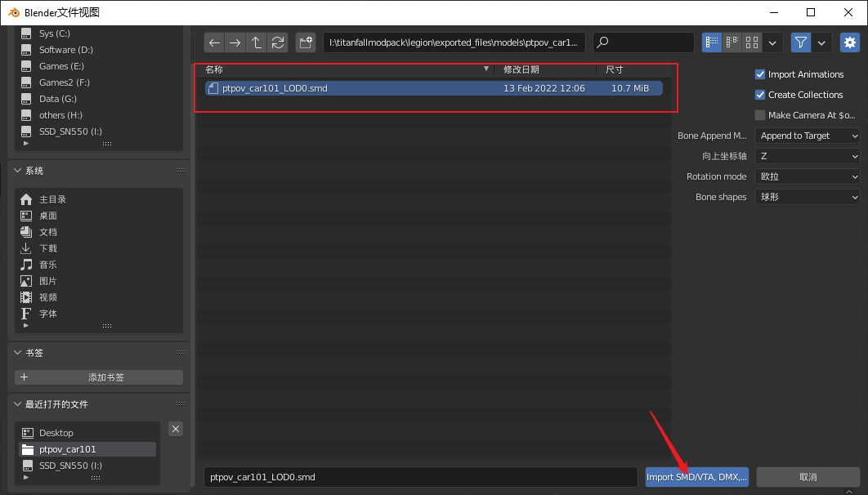868x495 pixels.
Task: Click Import SMD/VTA, DMX button
Action: [x=697, y=477]
